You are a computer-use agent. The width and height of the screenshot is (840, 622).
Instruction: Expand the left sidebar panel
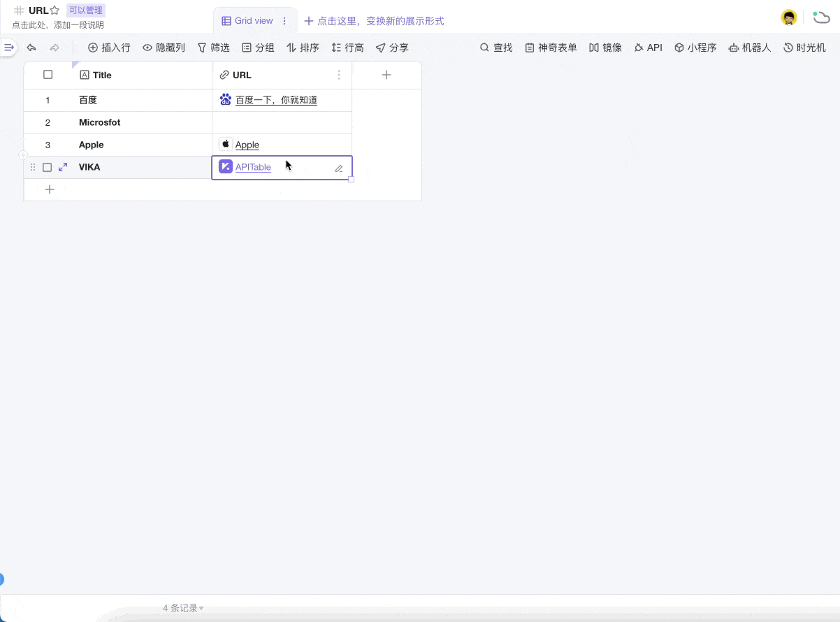coord(8,48)
